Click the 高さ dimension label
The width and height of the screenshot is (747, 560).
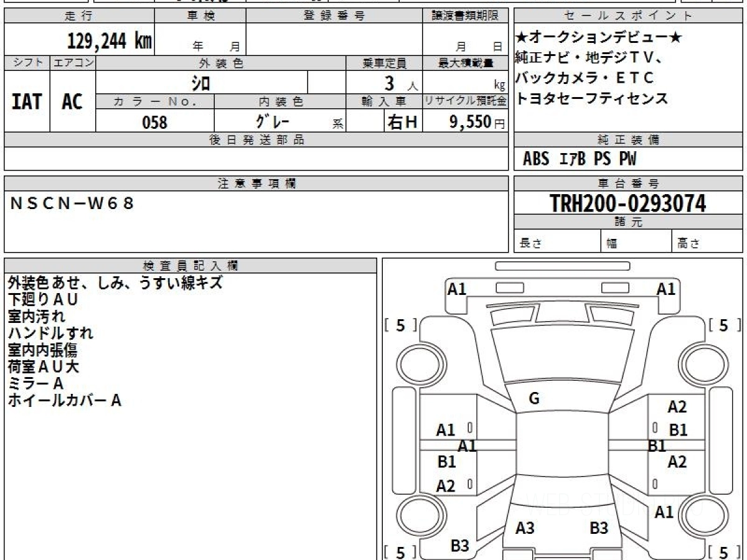click(688, 244)
